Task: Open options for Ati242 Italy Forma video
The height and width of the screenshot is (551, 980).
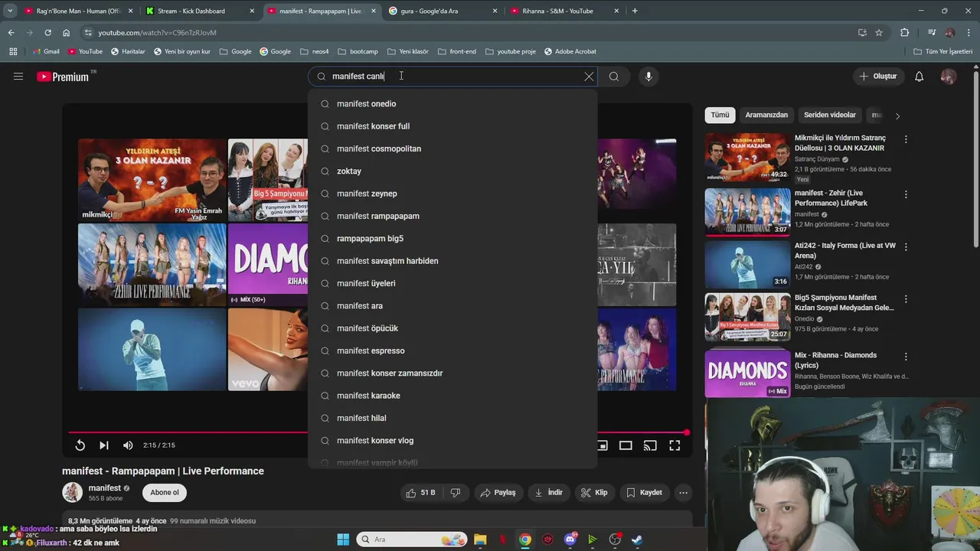Action: tap(906, 247)
